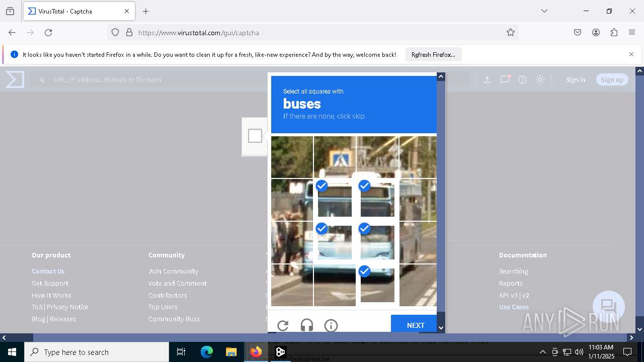Get a new captcha challenge

click(283, 325)
